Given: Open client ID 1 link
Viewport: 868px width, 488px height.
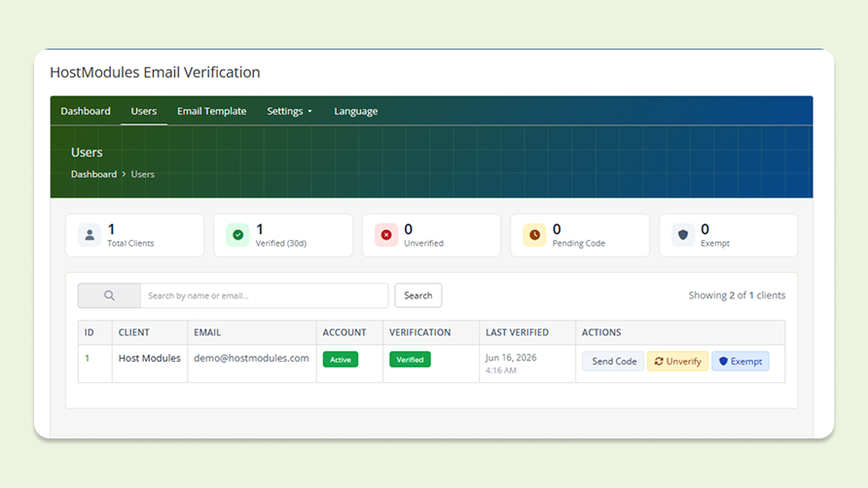Looking at the screenshot, I should pyautogui.click(x=87, y=359).
